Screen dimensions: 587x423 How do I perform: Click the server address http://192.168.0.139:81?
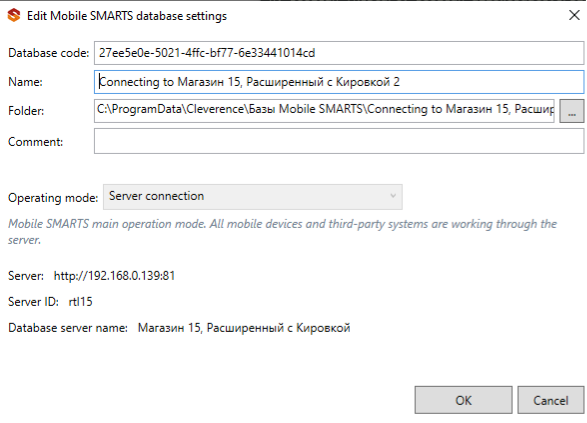click(114, 276)
